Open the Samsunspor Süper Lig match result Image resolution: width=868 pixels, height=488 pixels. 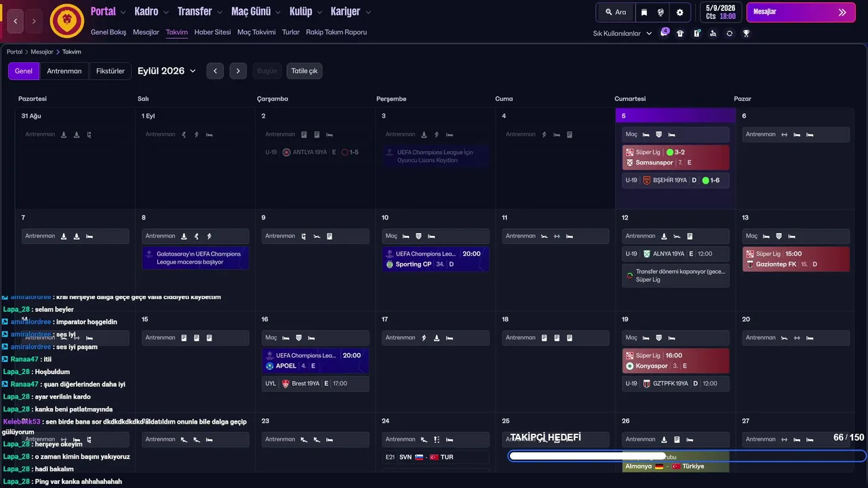(x=675, y=157)
